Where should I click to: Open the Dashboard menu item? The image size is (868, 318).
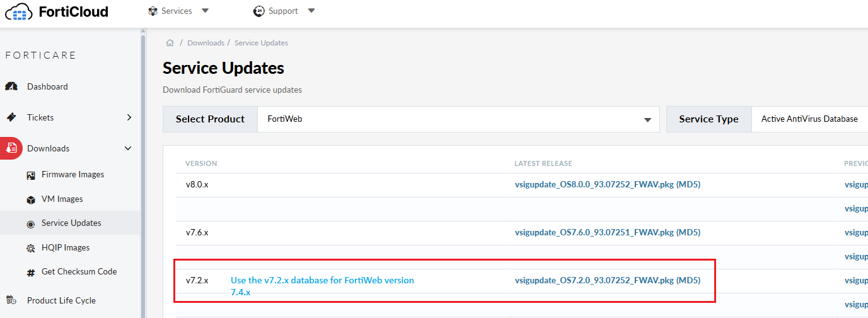pyautogui.click(x=47, y=86)
